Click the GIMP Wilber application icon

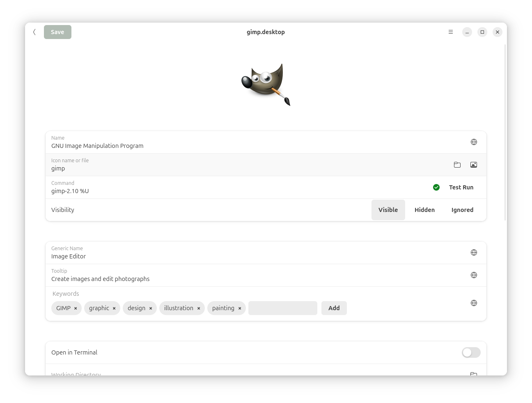pos(266,84)
